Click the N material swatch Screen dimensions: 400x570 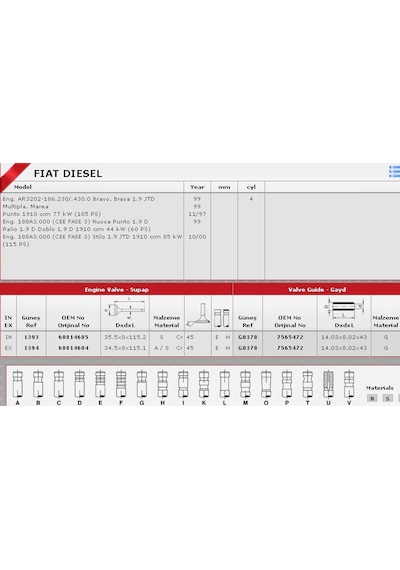coord(372,398)
